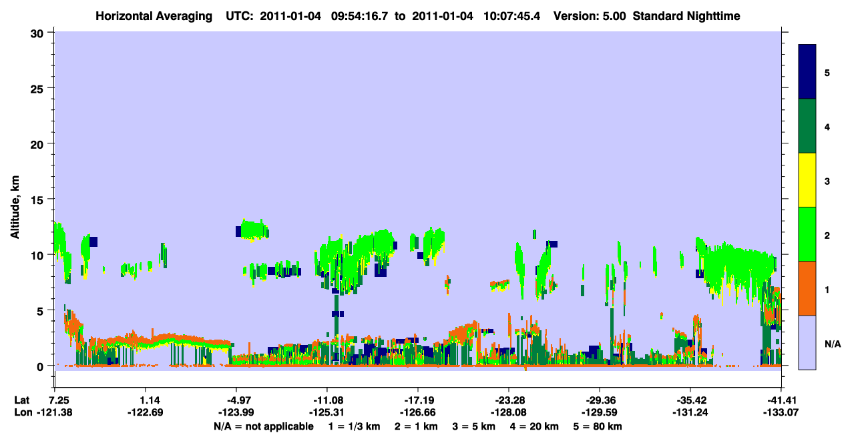The image size is (868, 445).
Task: Click the longitude value -121.38
Action: click(55, 412)
